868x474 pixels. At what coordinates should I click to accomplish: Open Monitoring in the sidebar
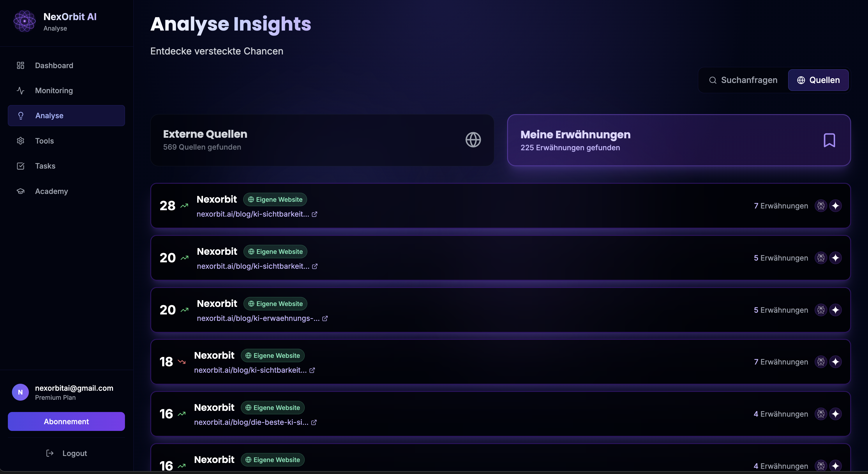[x=54, y=91]
